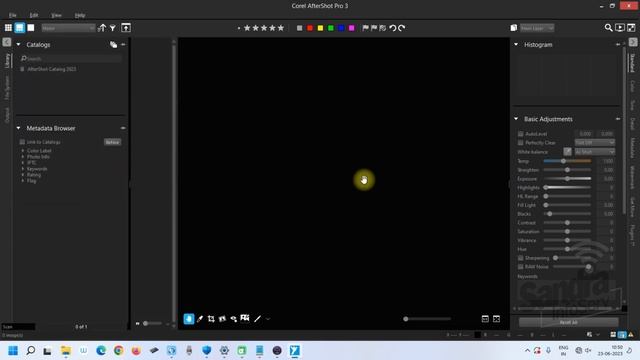Apply the yellow color label

tap(320, 28)
